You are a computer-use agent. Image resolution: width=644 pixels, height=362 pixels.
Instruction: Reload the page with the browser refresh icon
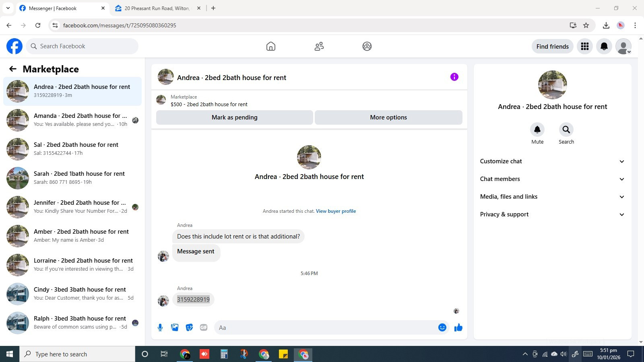38,25
